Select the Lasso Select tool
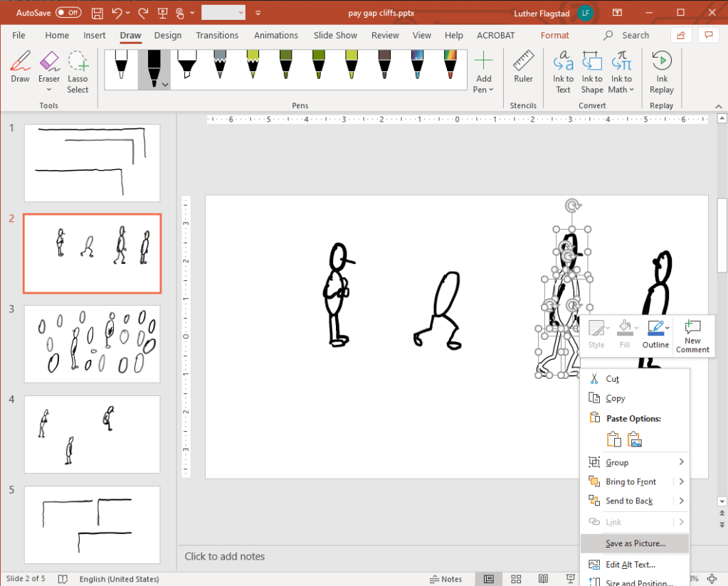 click(x=78, y=72)
